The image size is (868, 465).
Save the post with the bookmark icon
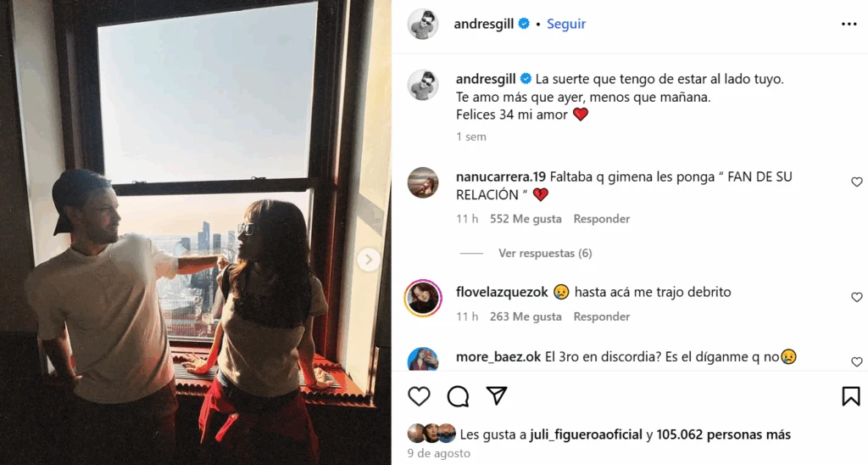851,396
